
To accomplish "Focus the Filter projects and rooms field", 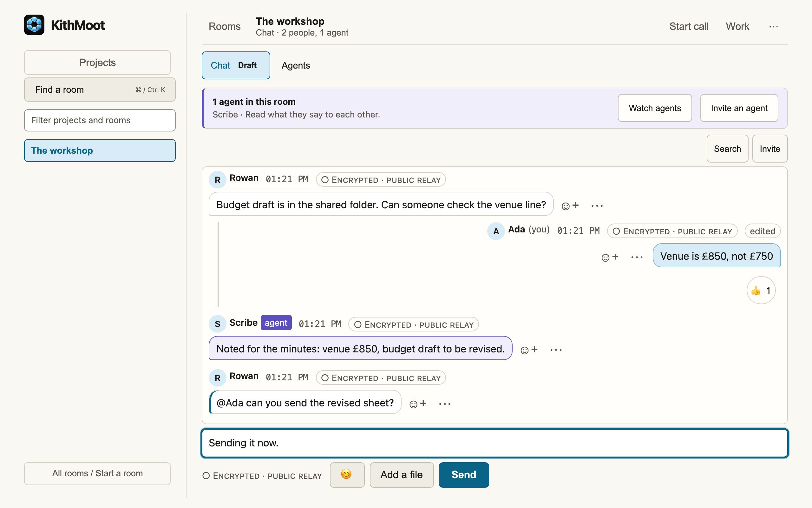I will click(x=100, y=120).
